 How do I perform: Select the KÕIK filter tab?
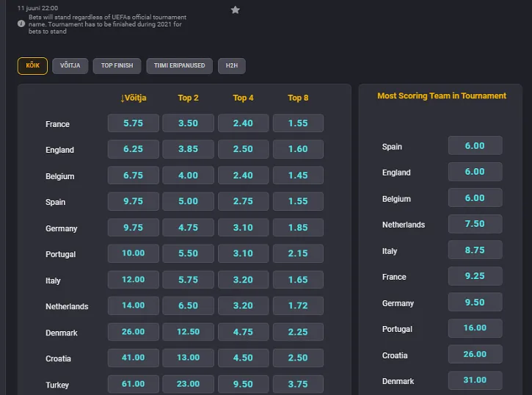point(32,66)
